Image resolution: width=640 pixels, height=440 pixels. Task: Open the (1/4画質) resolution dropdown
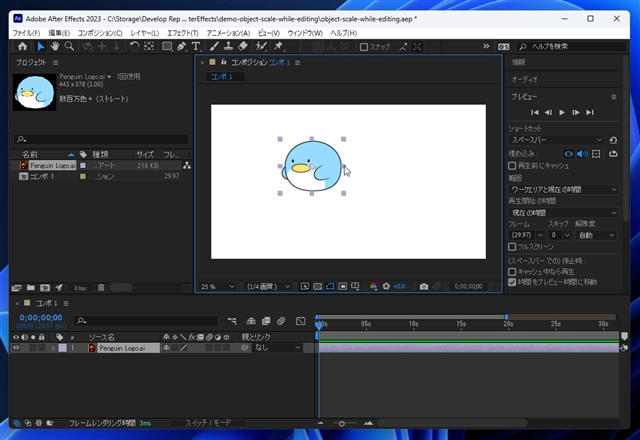267,286
